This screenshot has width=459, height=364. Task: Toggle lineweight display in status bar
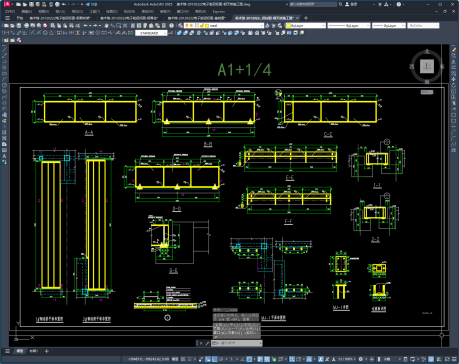point(260,359)
